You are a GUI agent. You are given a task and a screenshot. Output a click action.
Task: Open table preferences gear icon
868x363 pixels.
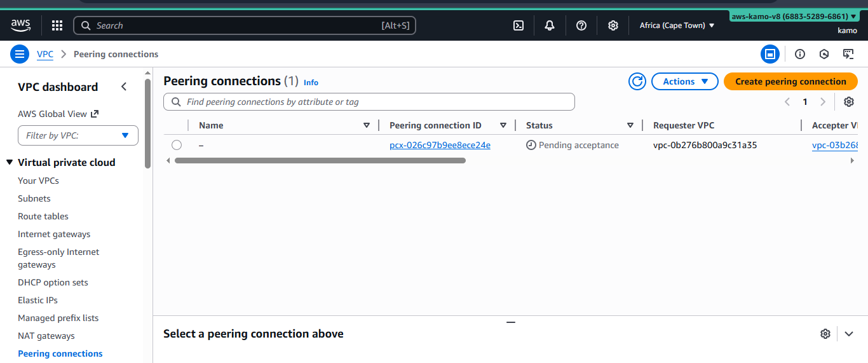coord(849,102)
